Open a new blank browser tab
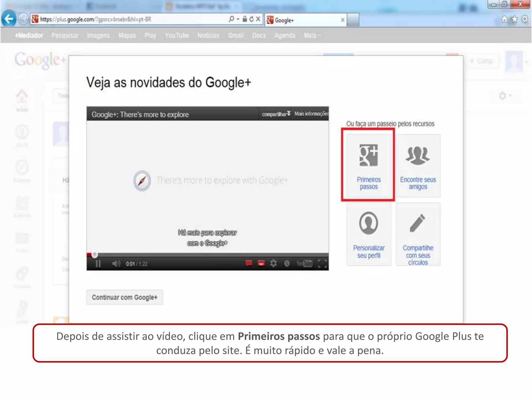The width and height of the screenshot is (532, 399). [353, 20]
